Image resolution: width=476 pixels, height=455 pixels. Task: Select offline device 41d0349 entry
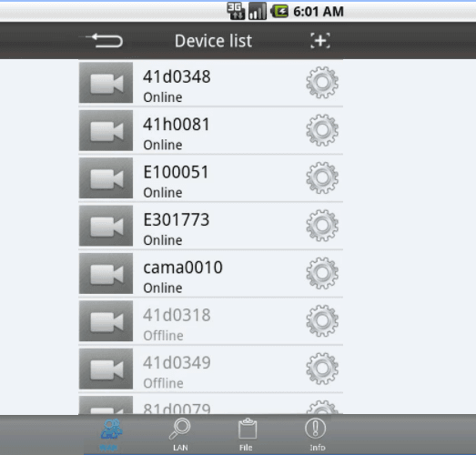[210, 369]
